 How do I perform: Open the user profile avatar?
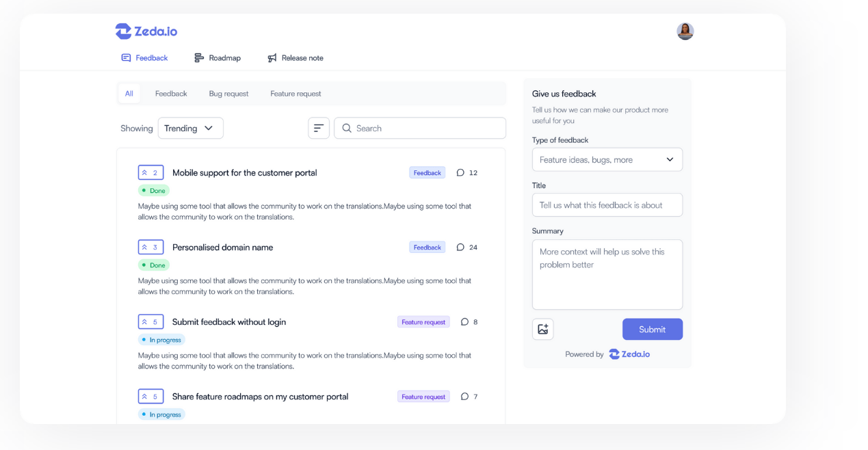(x=685, y=31)
